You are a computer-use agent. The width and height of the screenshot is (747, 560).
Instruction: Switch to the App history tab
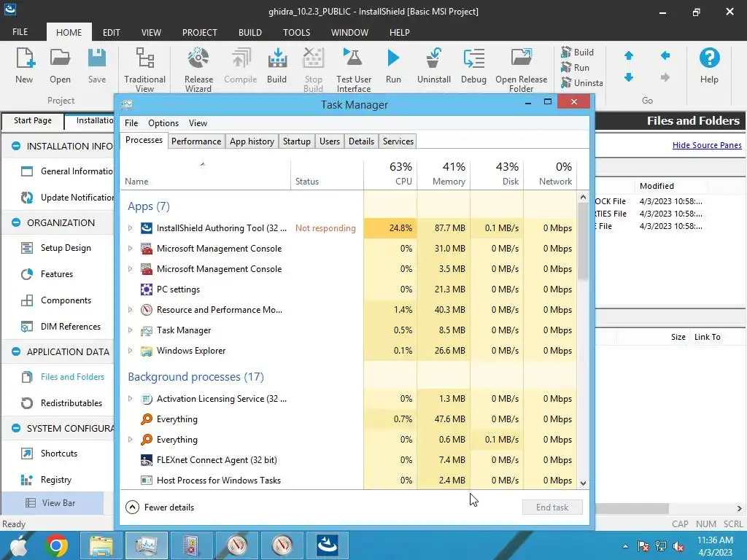coord(252,141)
